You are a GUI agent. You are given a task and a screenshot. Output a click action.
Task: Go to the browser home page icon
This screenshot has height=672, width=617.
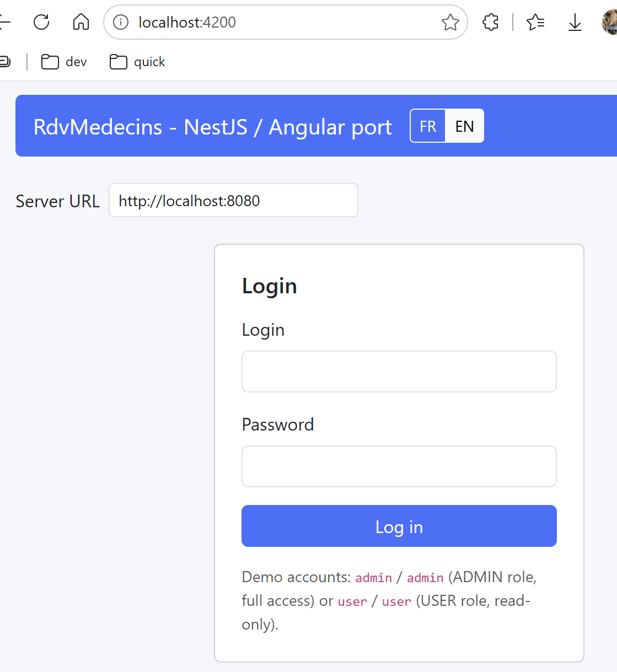coord(81,22)
